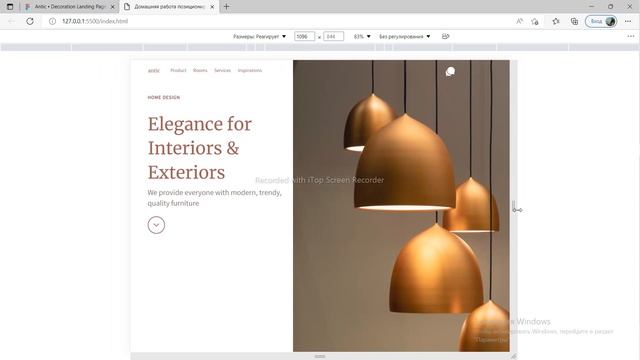Open the Services nav link

pyautogui.click(x=222, y=70)
